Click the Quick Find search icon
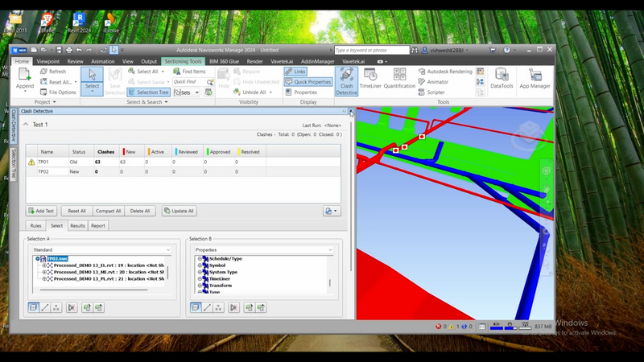This screenshot has width=644, height=362. [210, 82]
